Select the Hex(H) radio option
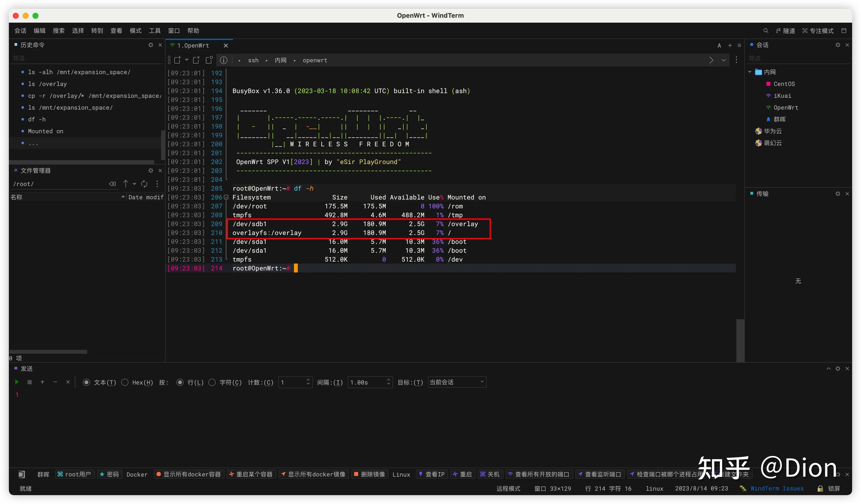The height and width of the screenshot is (504, 861). point(125,382)
